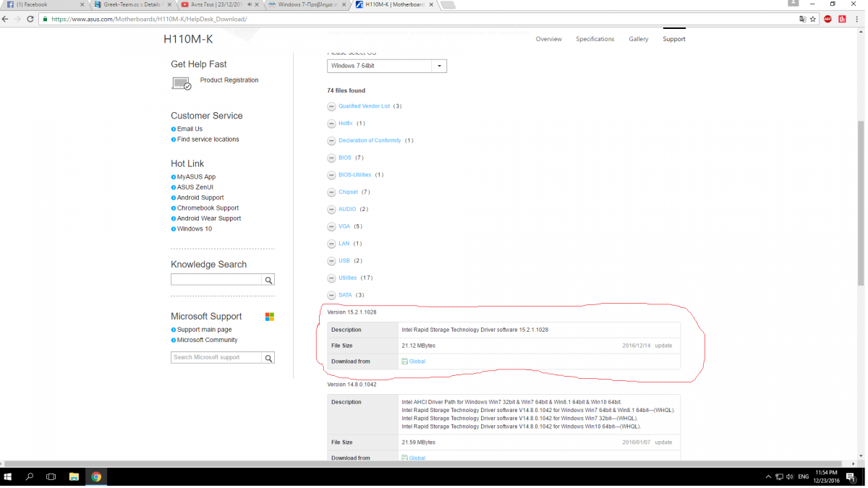Download version 15.2.1.1028 from Global link
Image resolution: width=868 pixels, height=488 pixels.
click(x=417, y=361)
